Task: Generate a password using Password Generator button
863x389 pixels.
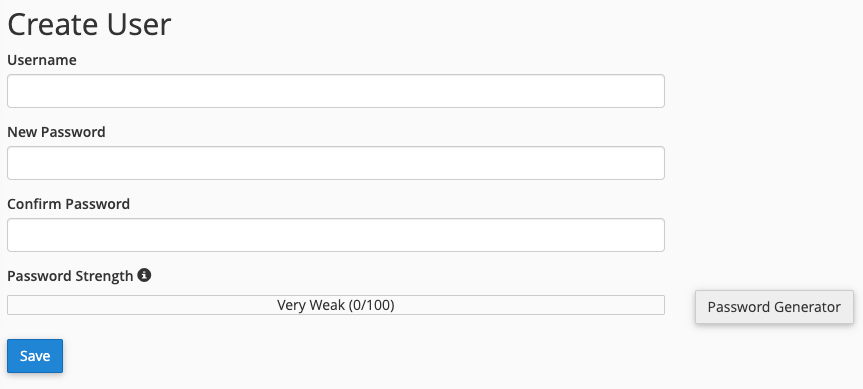Action: tap(774, 307)
